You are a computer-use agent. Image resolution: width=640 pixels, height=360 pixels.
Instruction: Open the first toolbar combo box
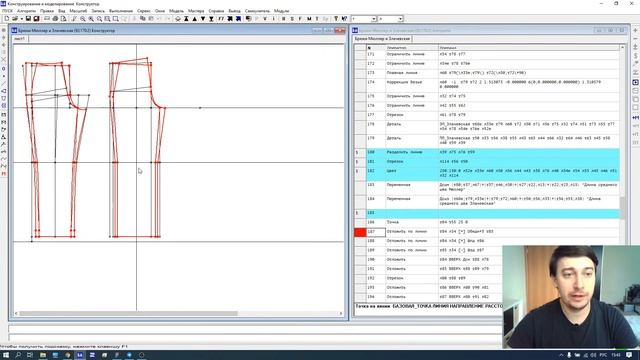[373, 19]
